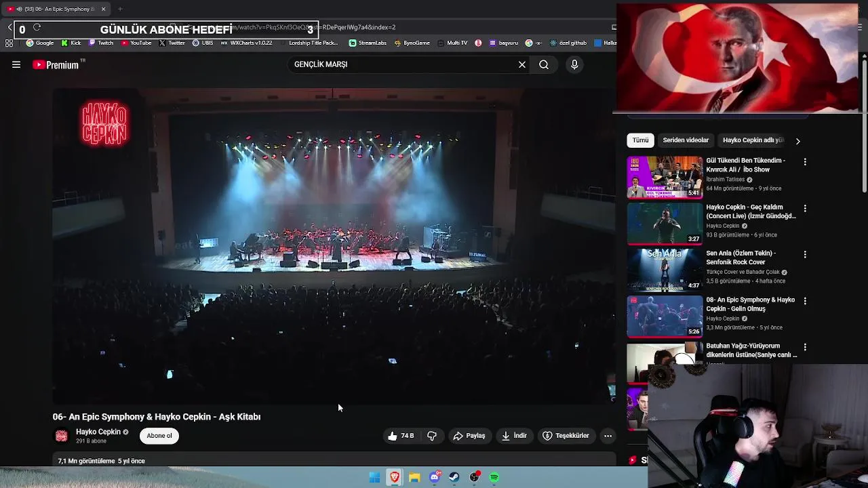The image size is (868, 488).
Task: Dislike the video with thumbs-down icon
Action: pos(432,436)
